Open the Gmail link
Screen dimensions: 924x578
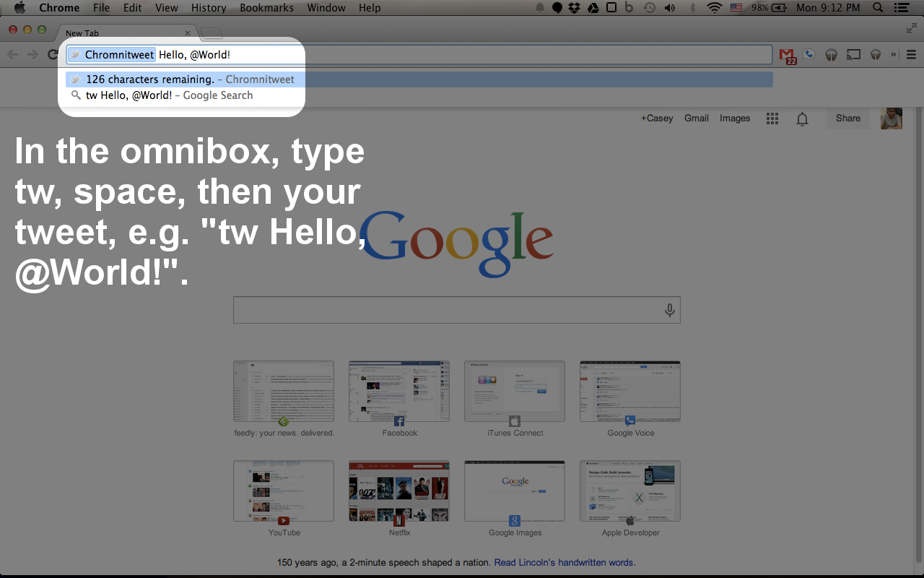[697, 118]
